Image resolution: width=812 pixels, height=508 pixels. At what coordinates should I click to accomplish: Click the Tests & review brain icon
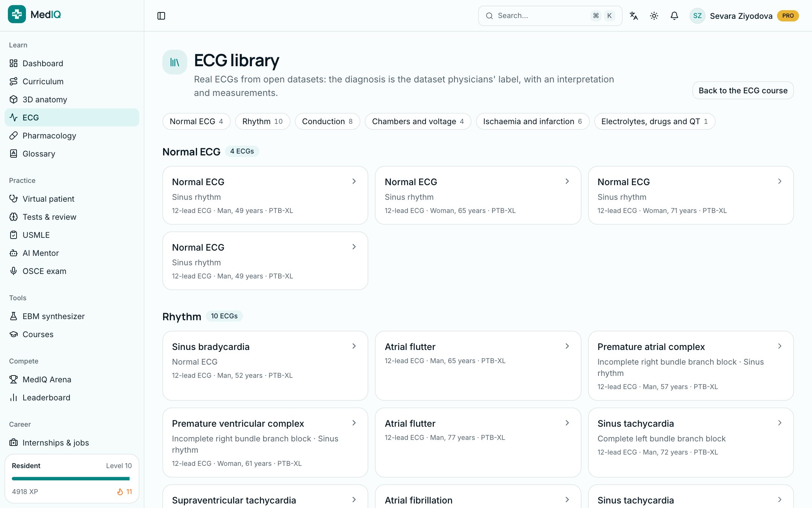(x=14, y=217)
